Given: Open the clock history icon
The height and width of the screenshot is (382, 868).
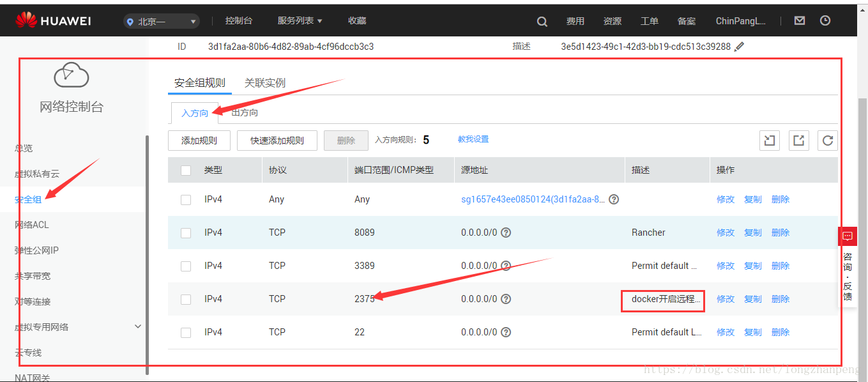Looking at the screenshot, I should (825, 21).
